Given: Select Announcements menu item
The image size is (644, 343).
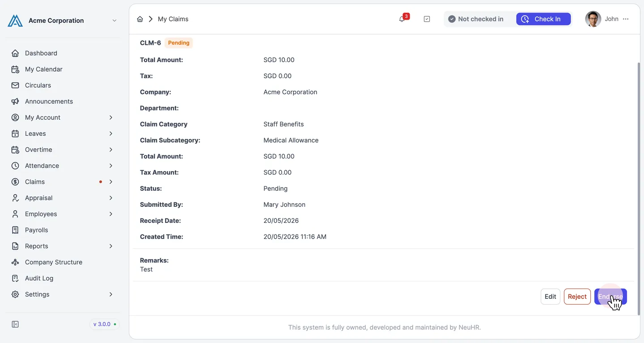Looking at the screenshot, I should pos(63,101).
